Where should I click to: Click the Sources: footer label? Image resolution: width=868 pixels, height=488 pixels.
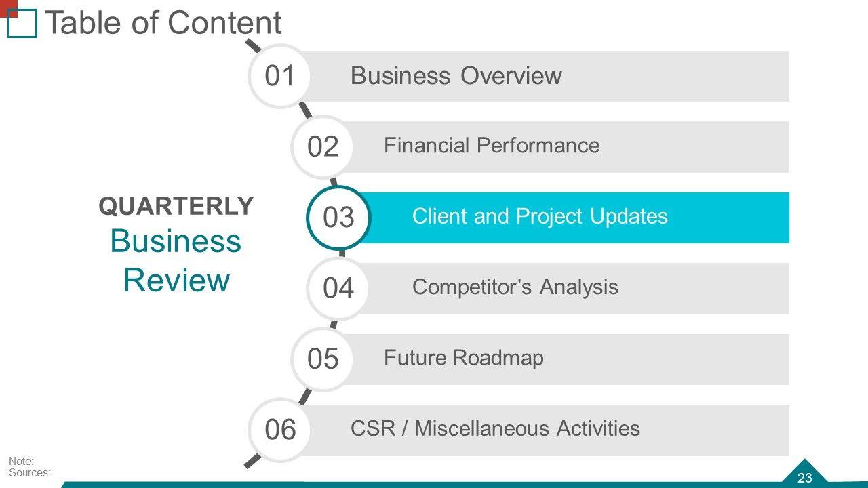(30, 473)
